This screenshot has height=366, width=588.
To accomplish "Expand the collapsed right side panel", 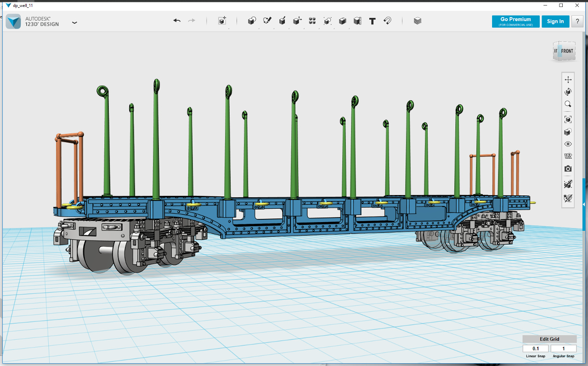I will click(x=584, y=204).
